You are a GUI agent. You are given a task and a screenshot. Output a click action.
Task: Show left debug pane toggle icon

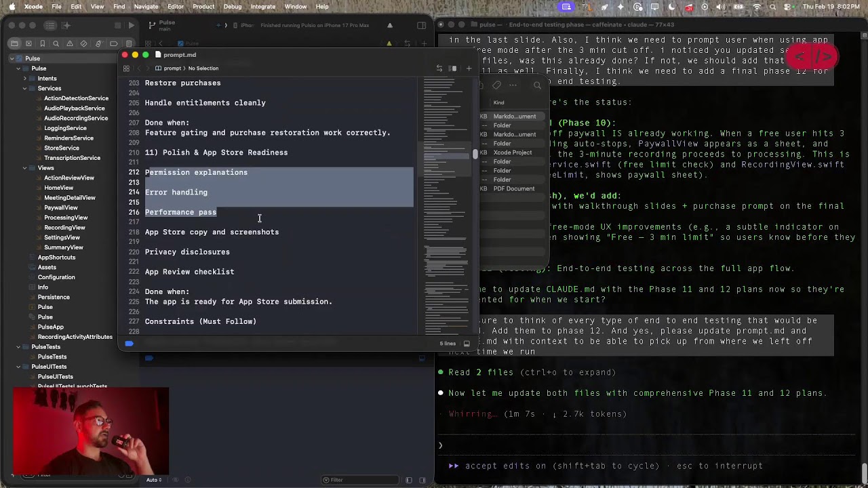click(x=409, y=480)
